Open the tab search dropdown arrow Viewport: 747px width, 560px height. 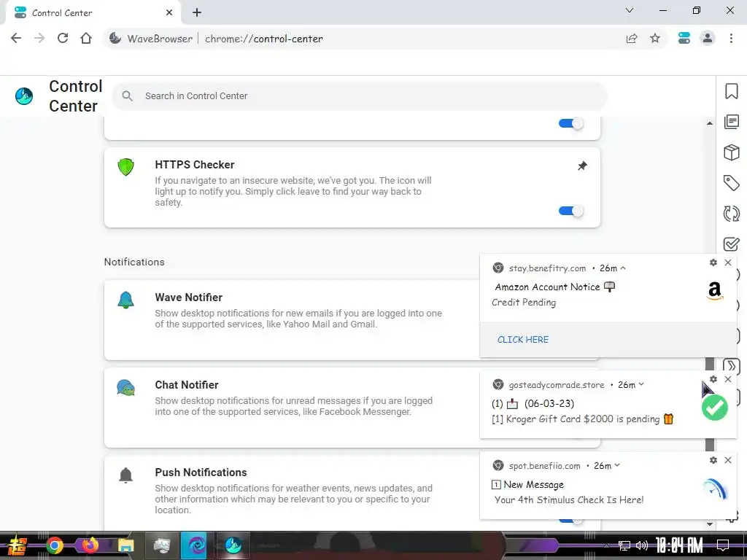630,10
